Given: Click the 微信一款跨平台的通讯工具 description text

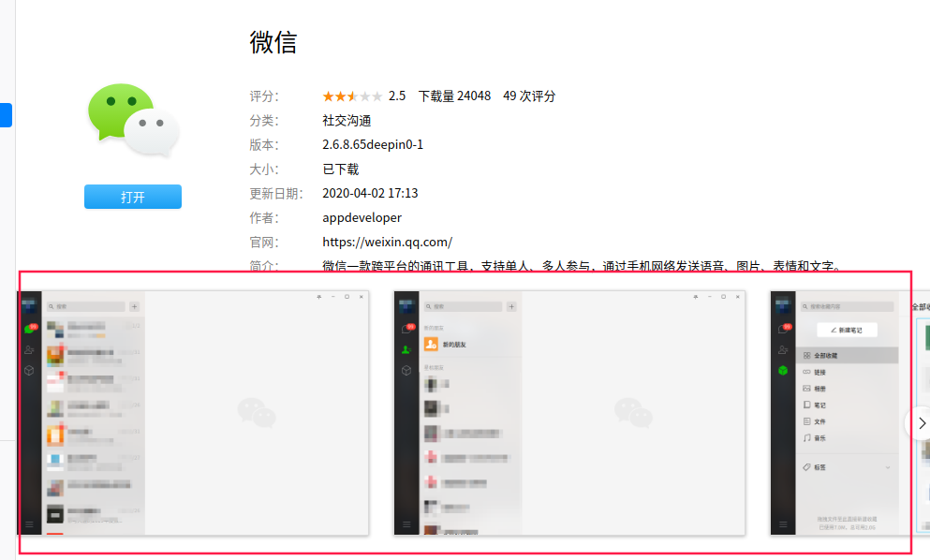Looking at the screenshot, I should pyautogui.click(x=582, y=266).
